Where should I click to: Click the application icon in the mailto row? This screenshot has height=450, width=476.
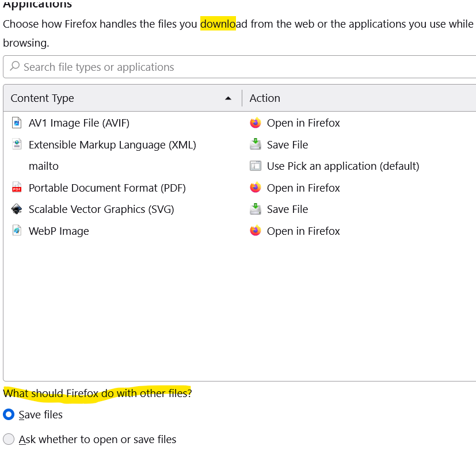click(256, 166)
